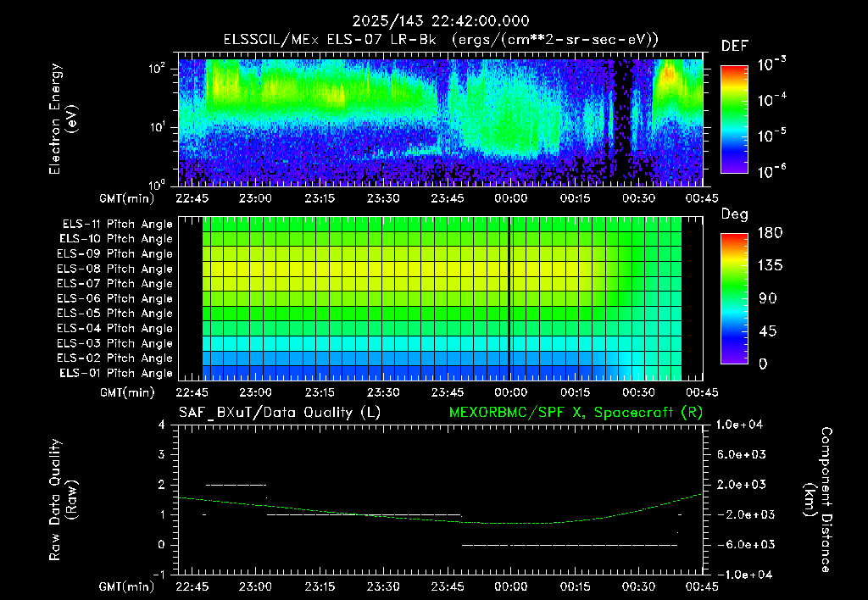Click GMT(min) label under the electron spectrogram

coord(127,198)
